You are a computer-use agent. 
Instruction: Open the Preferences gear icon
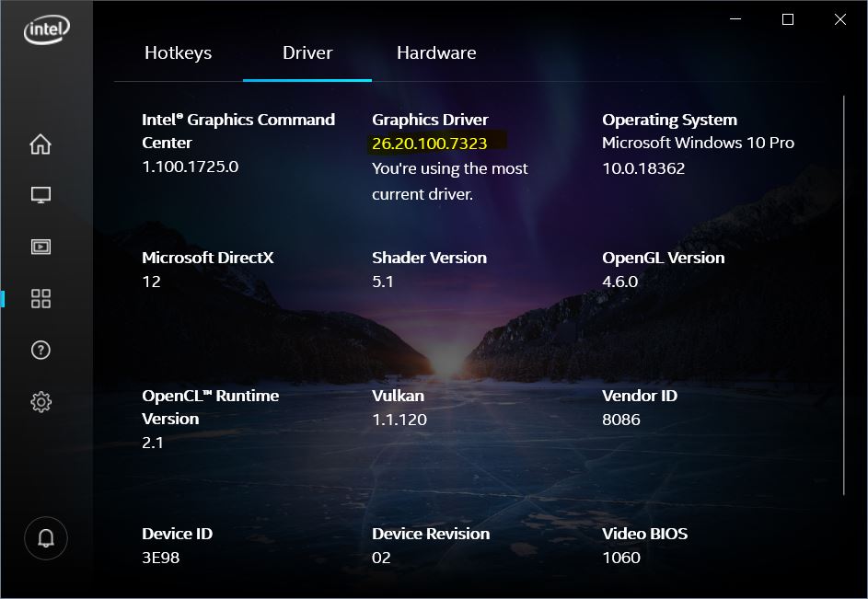pos(41,402)
